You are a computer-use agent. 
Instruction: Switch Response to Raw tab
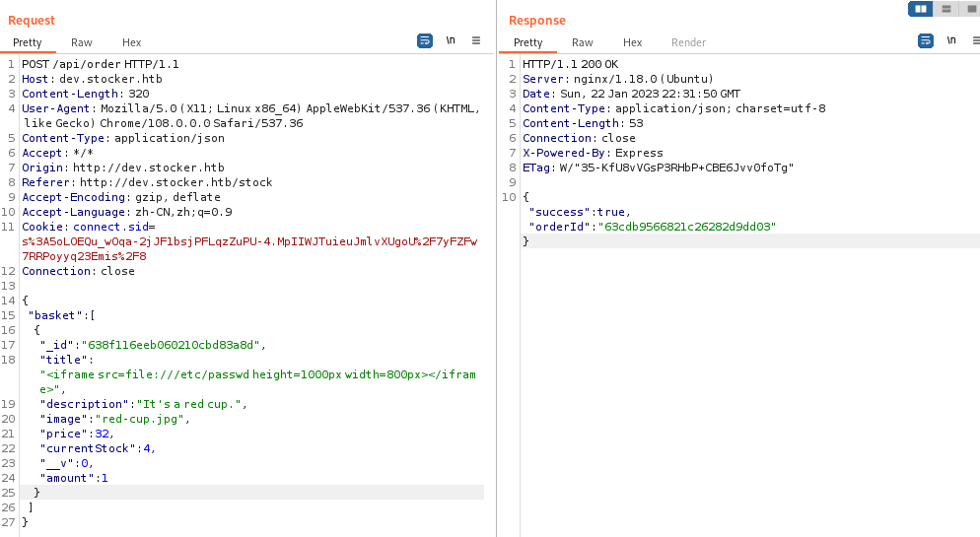pos(582,42)
